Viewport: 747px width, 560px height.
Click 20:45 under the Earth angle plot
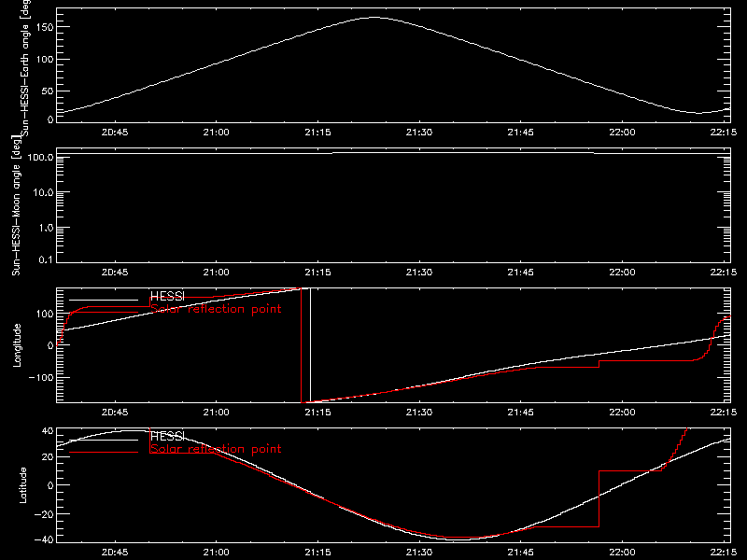[115, 133]
